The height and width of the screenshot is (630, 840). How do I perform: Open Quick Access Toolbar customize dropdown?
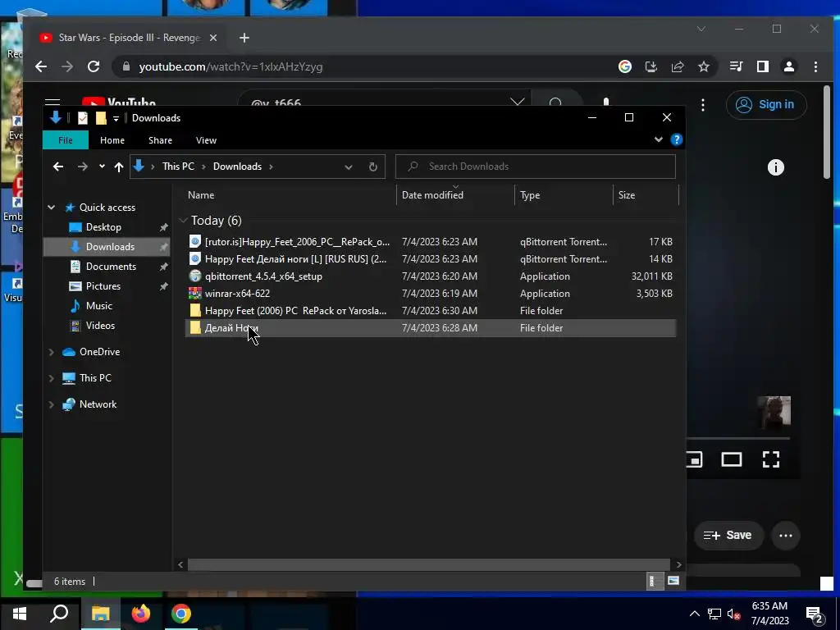click(x=116, y=118)
